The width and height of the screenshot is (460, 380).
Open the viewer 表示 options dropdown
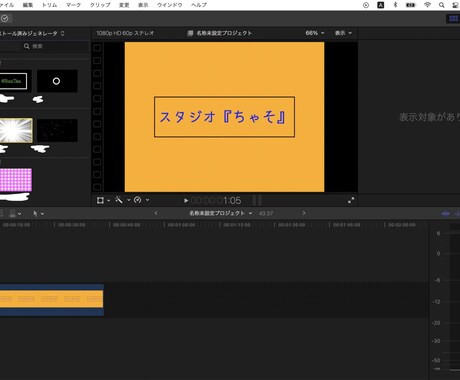[343, 33]
